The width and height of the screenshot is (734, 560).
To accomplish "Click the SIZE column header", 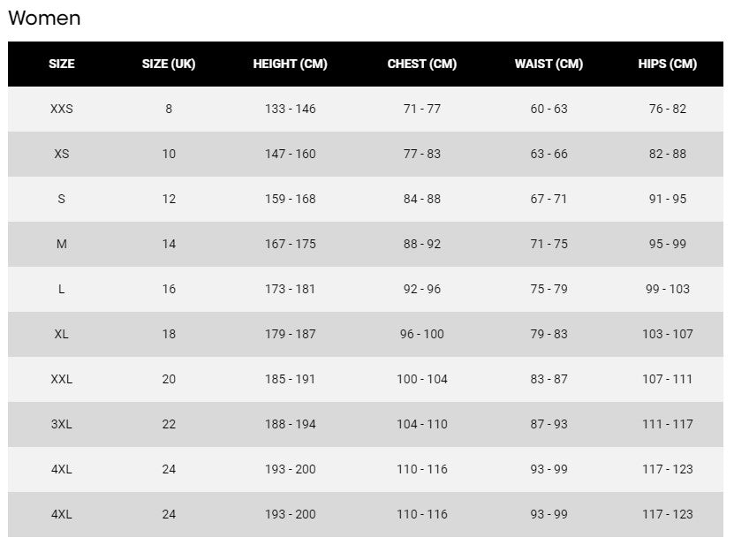I will [x=62, y=64].
